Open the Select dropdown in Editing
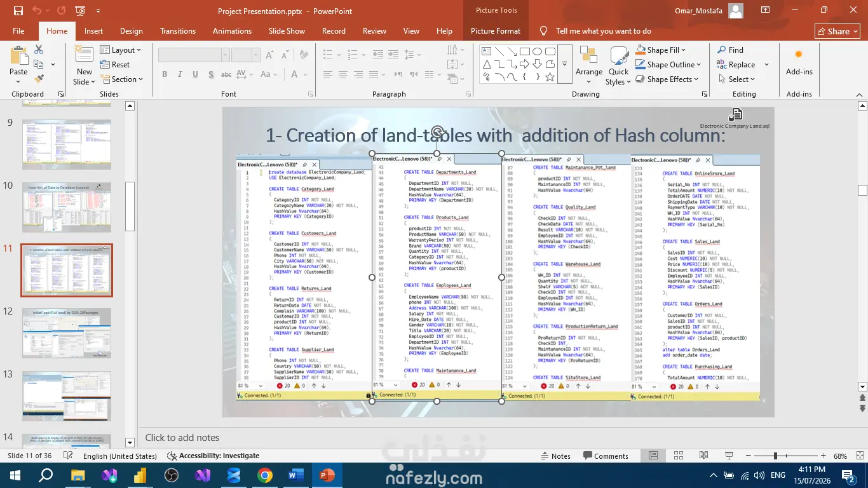 pos(737,79)
